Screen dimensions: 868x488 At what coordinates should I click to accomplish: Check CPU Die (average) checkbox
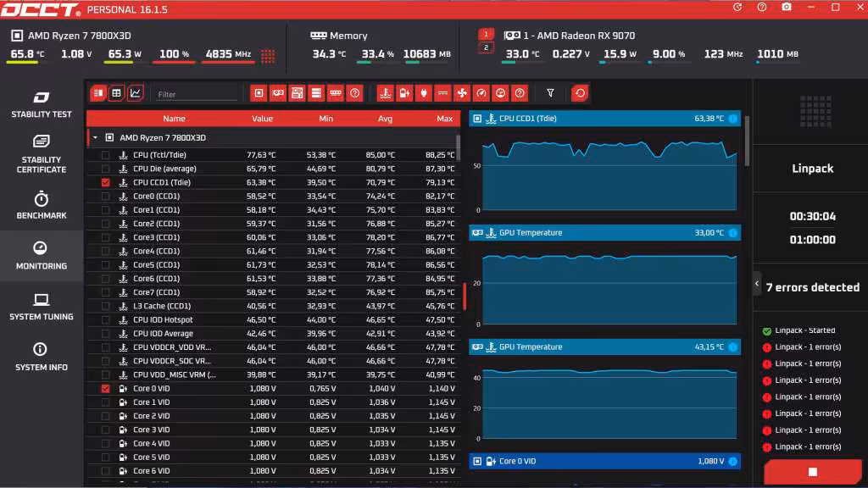105,169
